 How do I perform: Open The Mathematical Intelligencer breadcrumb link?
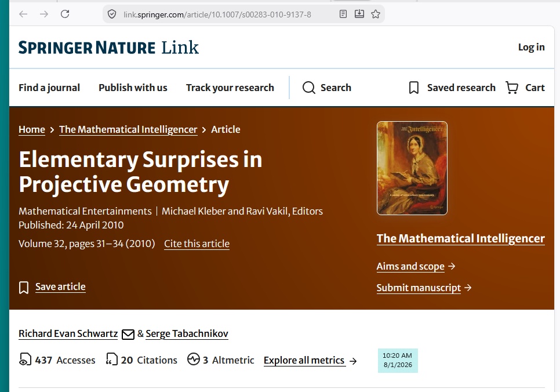(x=128, y=129)
